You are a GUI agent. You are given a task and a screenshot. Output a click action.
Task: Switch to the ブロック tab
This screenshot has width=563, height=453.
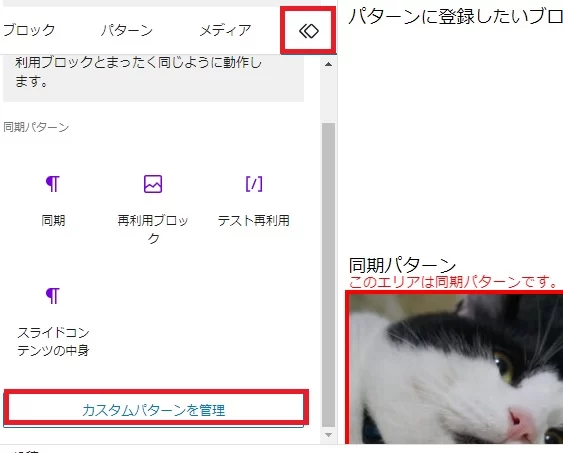[29, 30]
